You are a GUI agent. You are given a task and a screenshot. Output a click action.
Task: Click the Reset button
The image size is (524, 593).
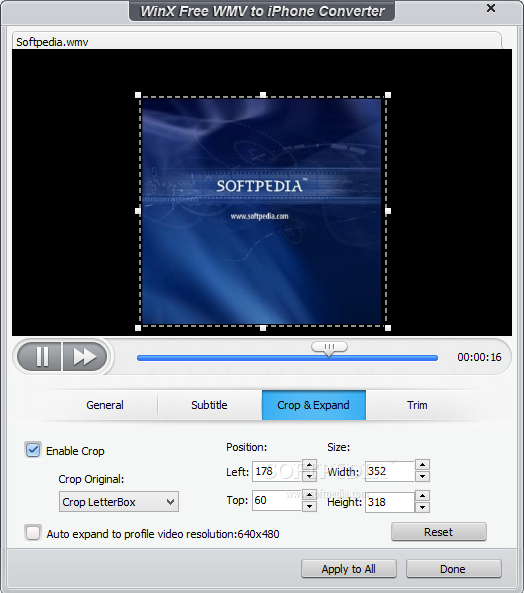pyautogui.click(x=439, y=532)
